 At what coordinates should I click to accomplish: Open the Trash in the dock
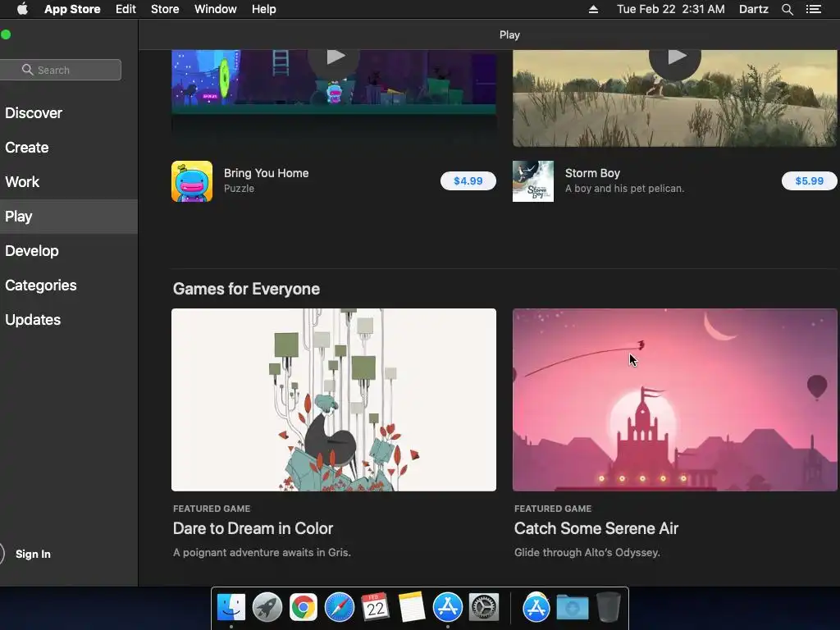click(x=609, y=608)
